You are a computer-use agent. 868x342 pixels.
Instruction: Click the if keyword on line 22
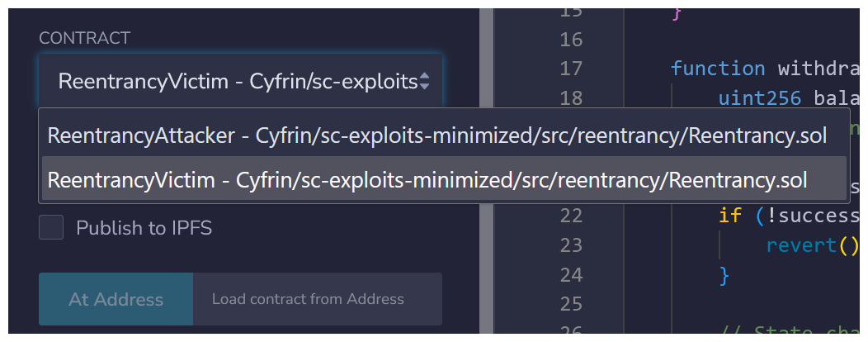(x=729, y=216)
